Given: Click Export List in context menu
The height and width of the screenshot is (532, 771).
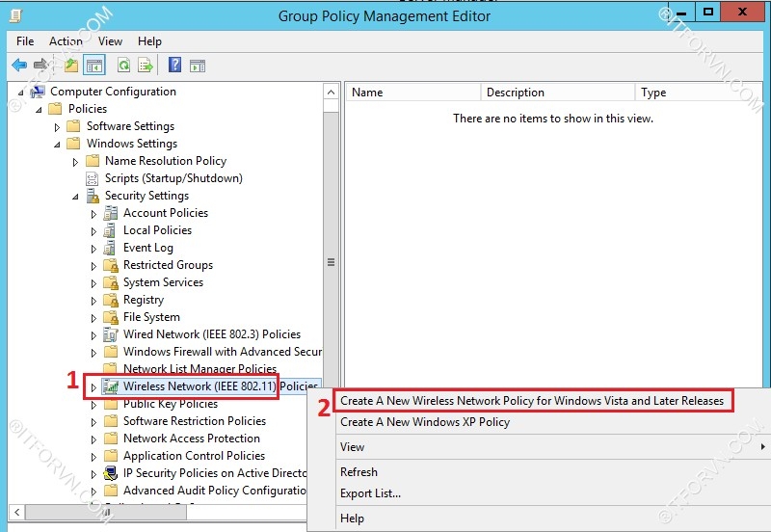Looking at the screenshot, I should (x=370, y=493).
